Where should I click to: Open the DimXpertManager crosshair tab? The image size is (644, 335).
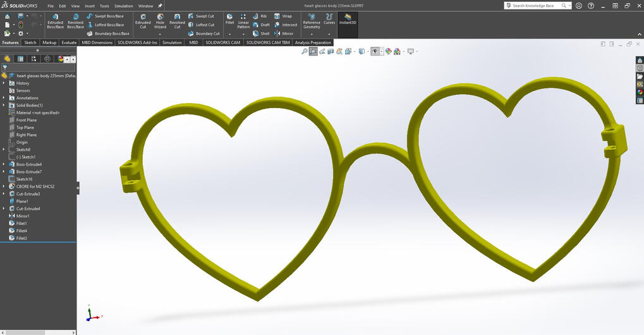[x=47, y=59]
